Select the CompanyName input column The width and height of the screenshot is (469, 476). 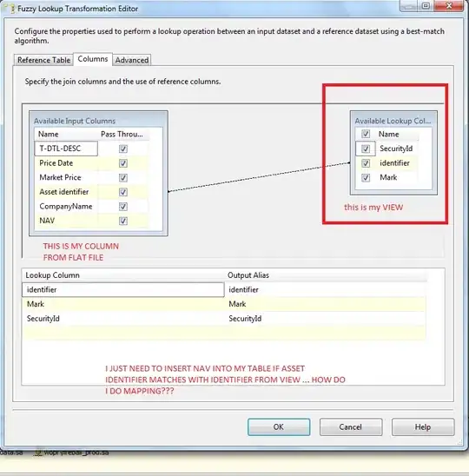[66, 207]
